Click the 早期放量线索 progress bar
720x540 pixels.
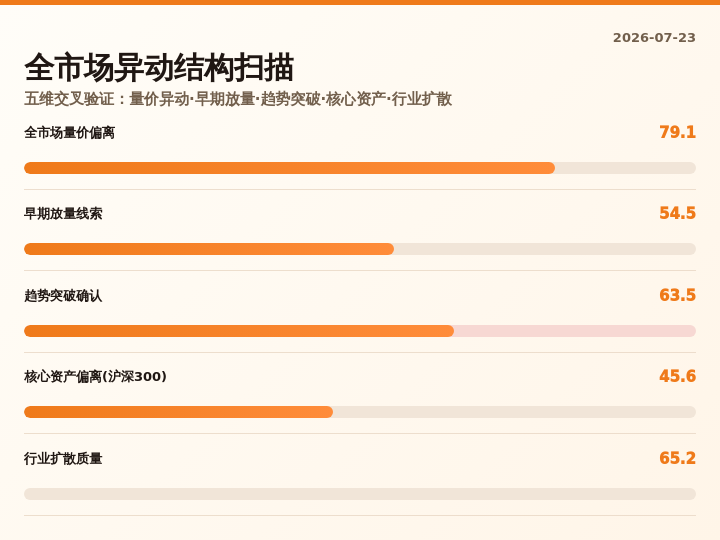coord(360,249)
